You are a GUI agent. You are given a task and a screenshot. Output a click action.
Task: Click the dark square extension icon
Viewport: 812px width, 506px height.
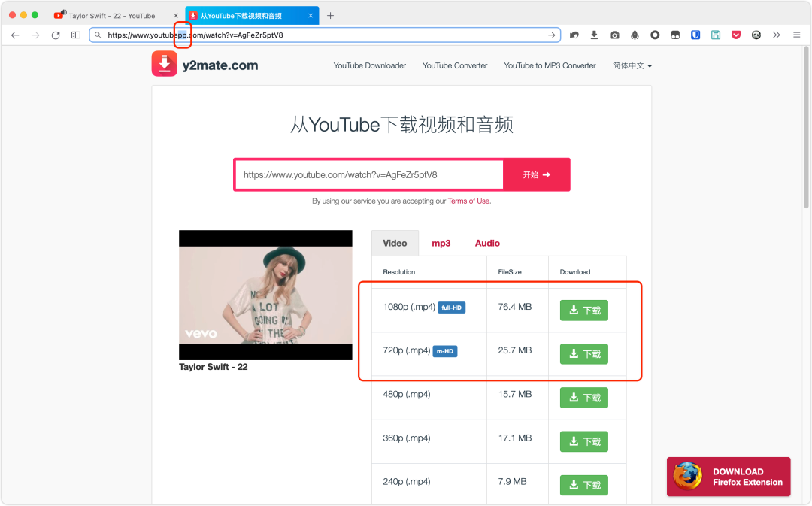pyautogui.click(x=675, y=35)
